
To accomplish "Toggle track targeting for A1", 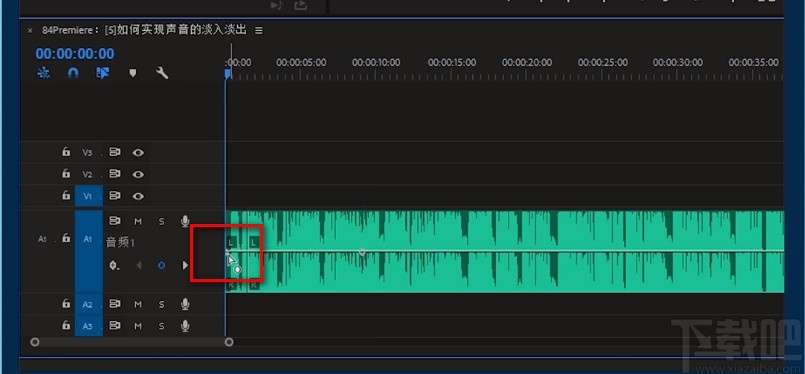I will tap(88, 251).
